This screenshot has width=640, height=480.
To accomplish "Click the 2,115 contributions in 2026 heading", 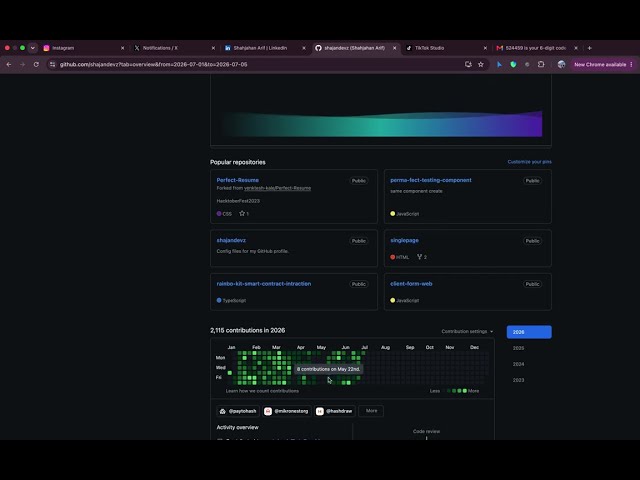I will (247, 330).
